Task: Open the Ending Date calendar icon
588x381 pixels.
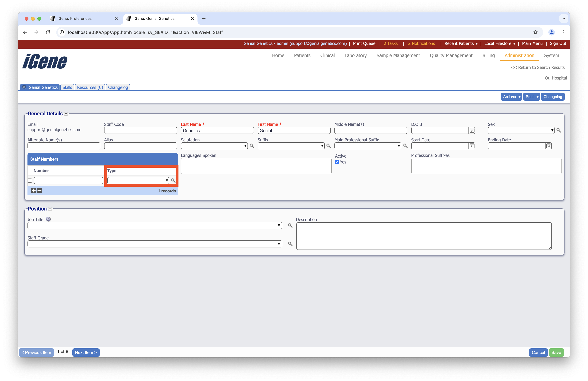Action: click(549, 146)
